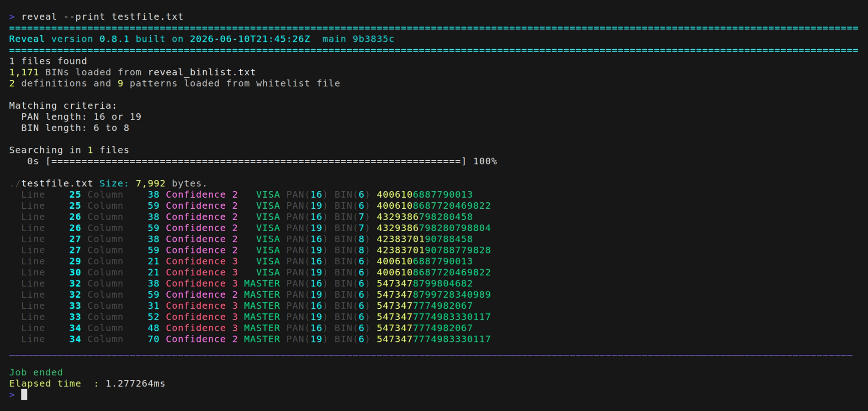Image resolution: width=868 pixels, height=411 pixels.
Task: Click build timestamp '2026-06-10T21:45:26Z'
Action: coord(250,39)
